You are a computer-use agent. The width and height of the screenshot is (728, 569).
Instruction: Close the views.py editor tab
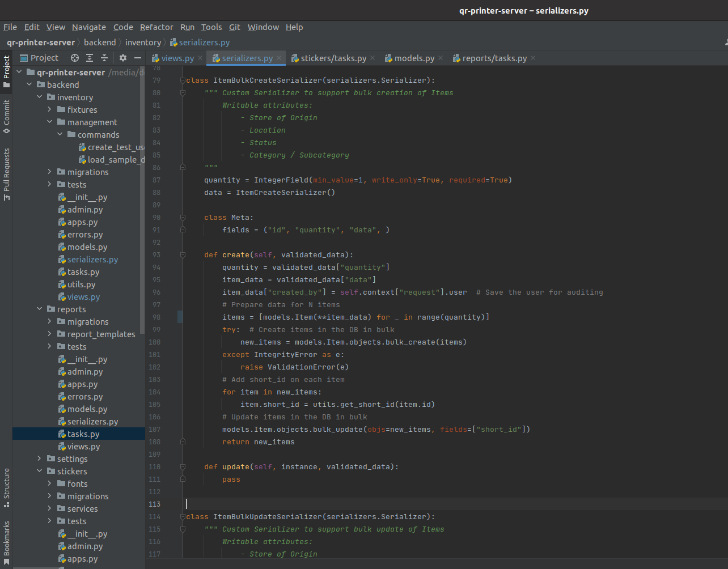[x=200, y=58]
